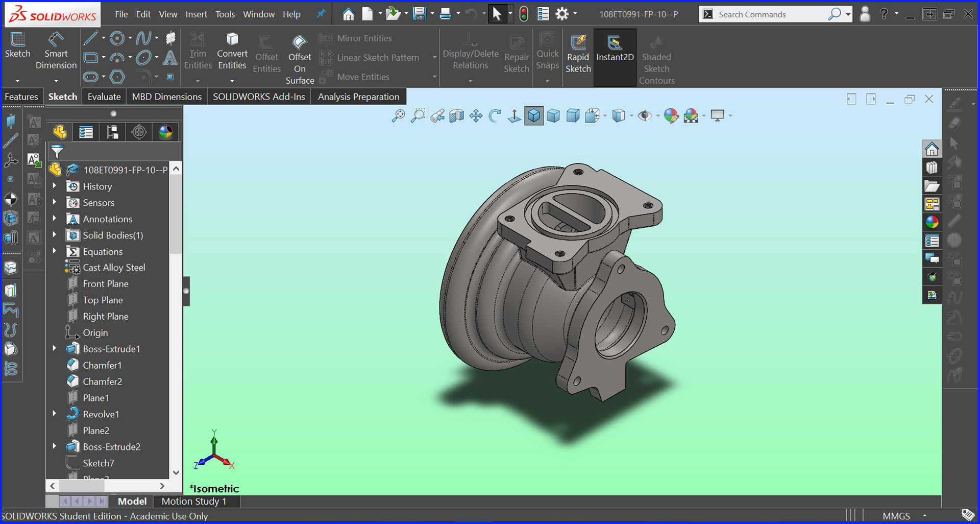Expand the Sensors folder

click(55, 202)
